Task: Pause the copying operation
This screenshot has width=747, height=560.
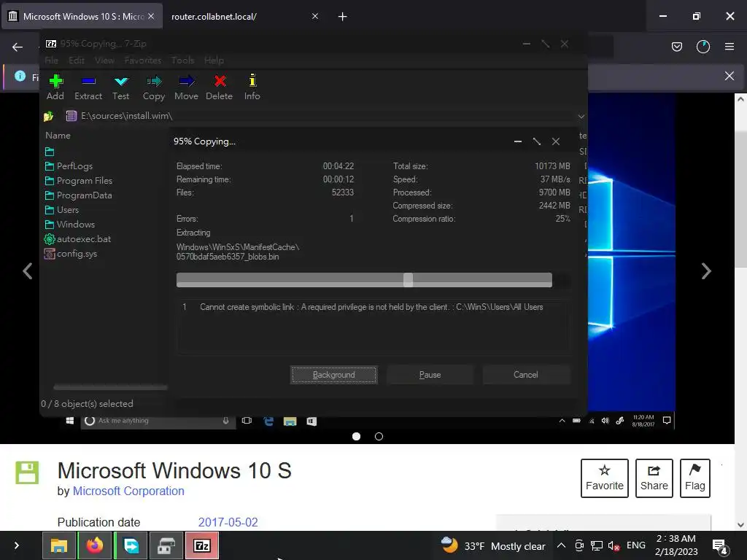Action: [x=430, y=375]
